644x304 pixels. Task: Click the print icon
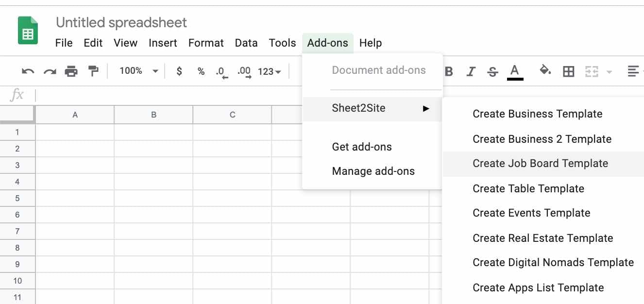71,71
